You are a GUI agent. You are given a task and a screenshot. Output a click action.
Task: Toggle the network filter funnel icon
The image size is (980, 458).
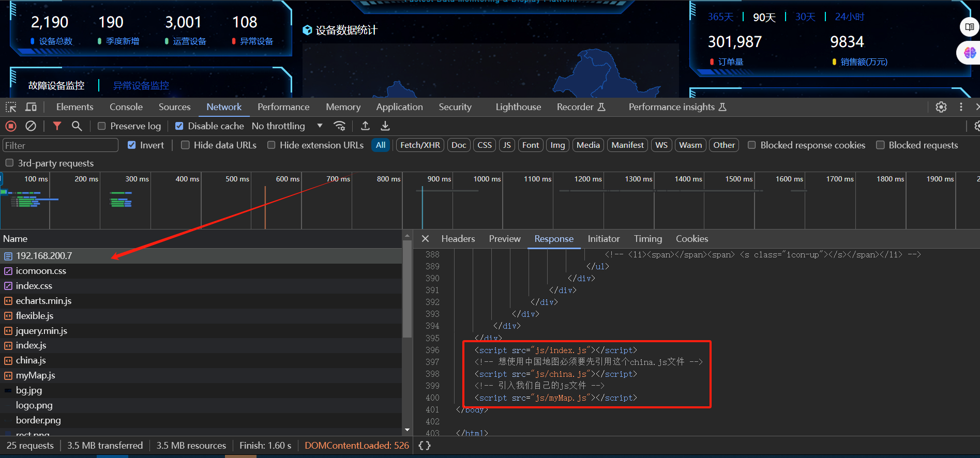coord(57,126)
